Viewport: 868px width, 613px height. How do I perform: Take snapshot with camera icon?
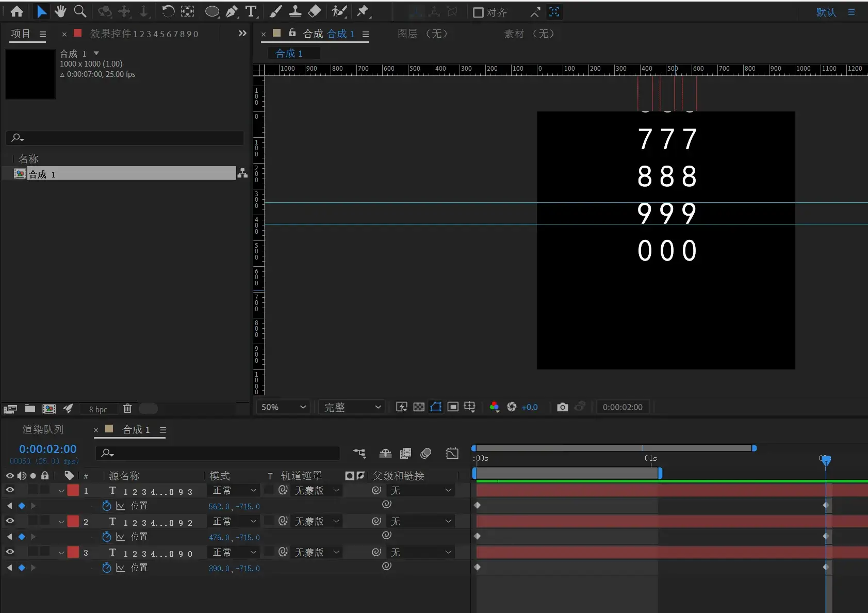tap(563, 407)
